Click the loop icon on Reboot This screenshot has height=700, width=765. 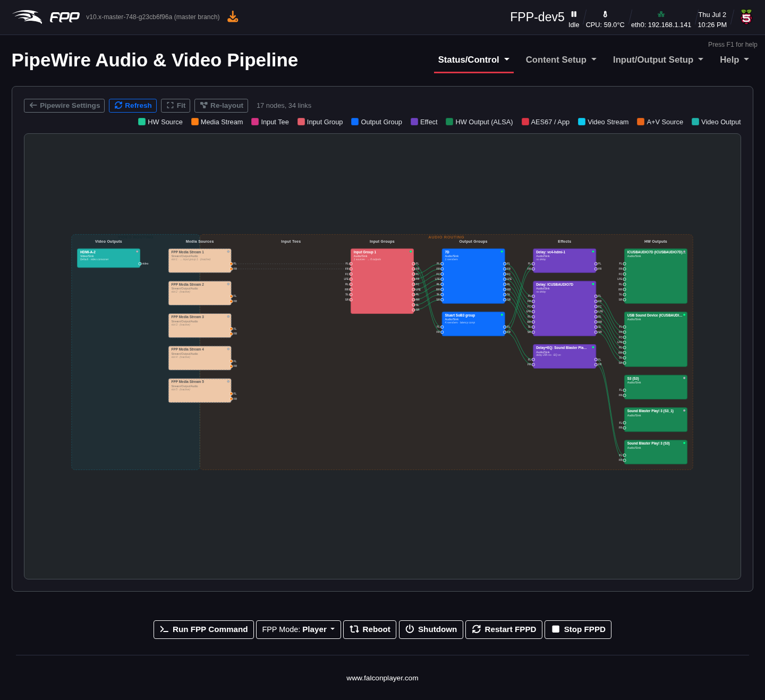click(x=354, y=629)
